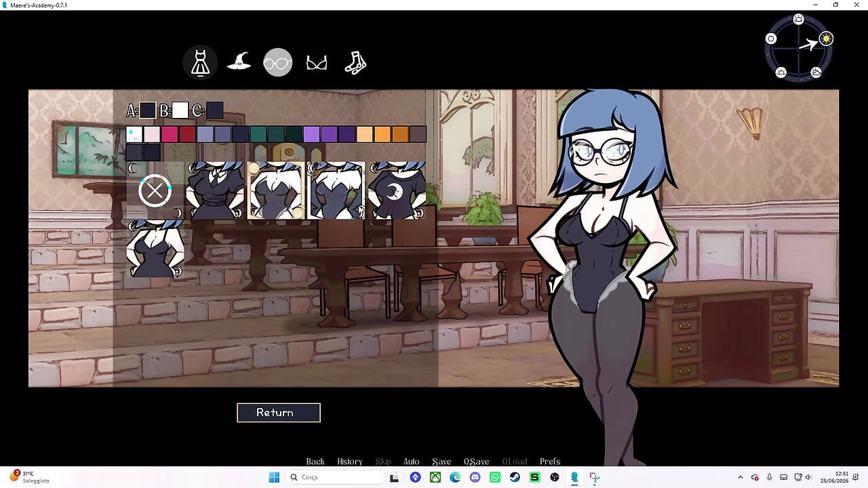This screenshot has height=488, width=868.
Task: Toggle Auto advance mode
Action: pyautogui.click(x=412, y=462)
